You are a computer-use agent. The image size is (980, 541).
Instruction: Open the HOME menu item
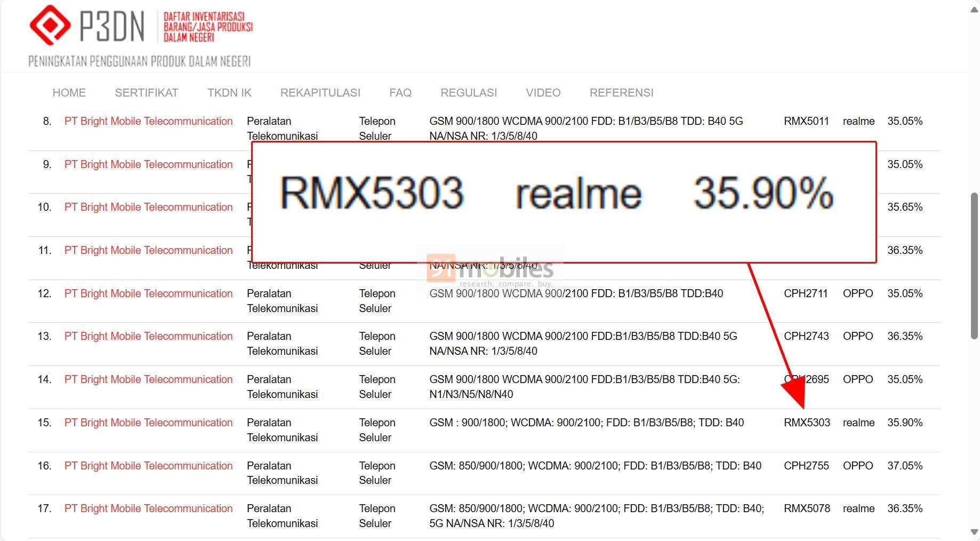(69, 93)
